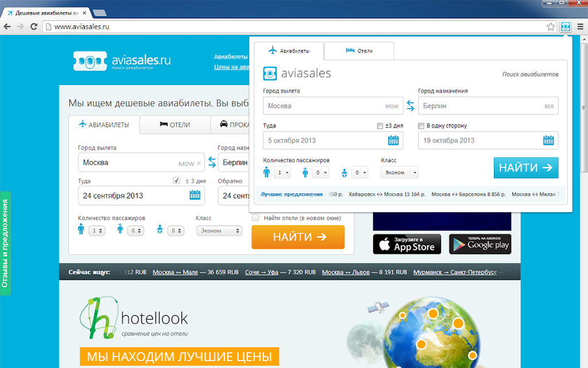
Task: Clear Москва field with the x icon
Action: click(x=199, y=163)
